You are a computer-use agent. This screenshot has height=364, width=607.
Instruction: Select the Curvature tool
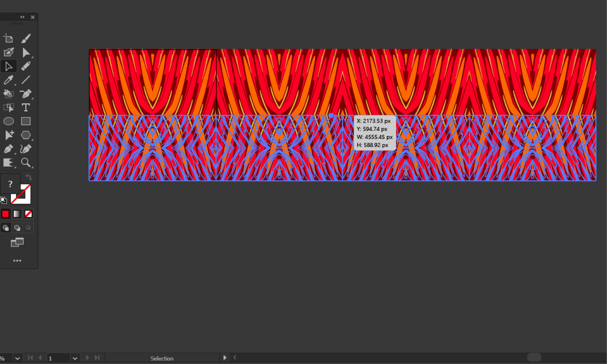pyautogui.click(x=26, y=149)
